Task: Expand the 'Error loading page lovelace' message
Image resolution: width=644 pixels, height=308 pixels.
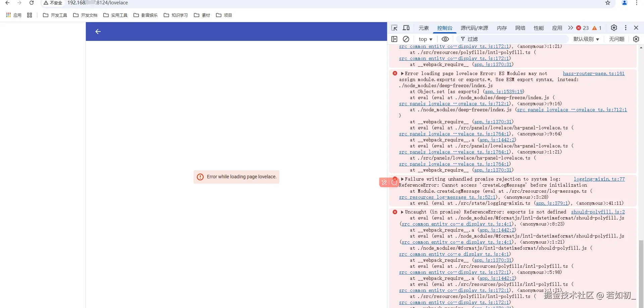Action: click(x=402, y=73)
